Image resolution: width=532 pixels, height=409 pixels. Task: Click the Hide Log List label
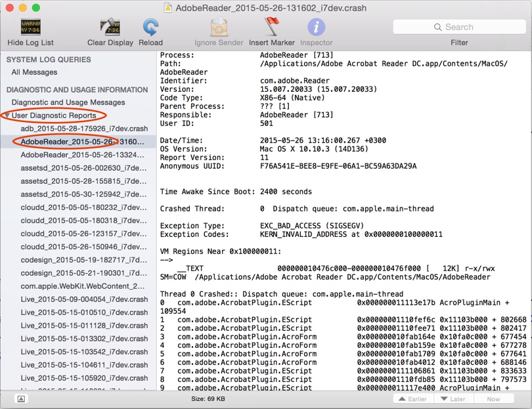coord(30,43)
